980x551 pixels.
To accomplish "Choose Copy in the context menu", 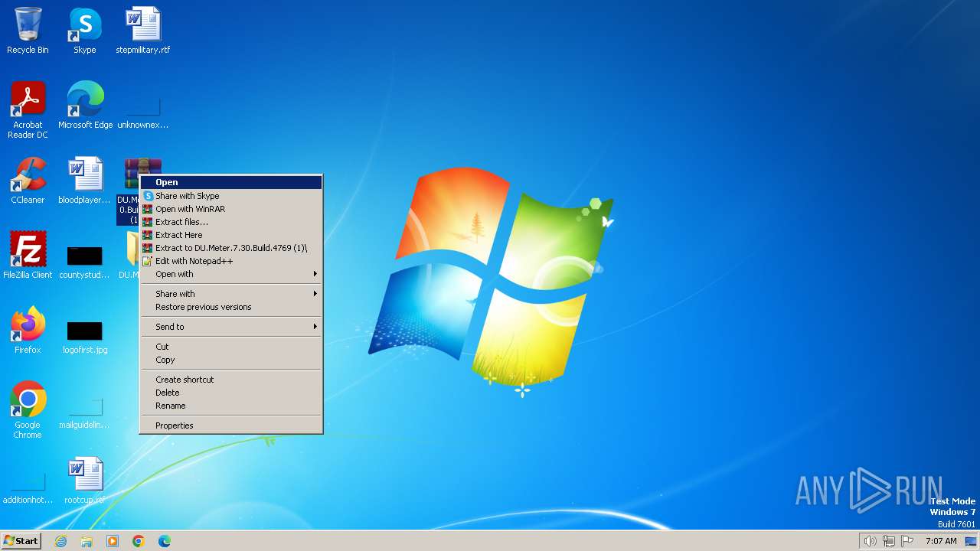I will click(x=231, y=360).
